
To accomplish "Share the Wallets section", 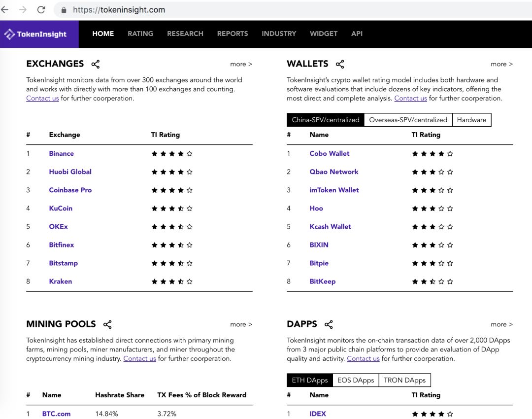I will coord(339,64).
